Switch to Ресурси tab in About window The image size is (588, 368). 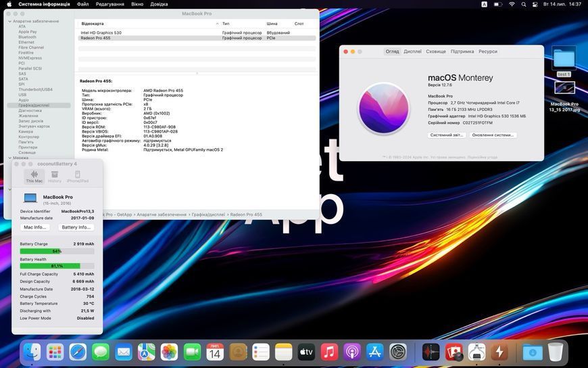pos(488,51)
